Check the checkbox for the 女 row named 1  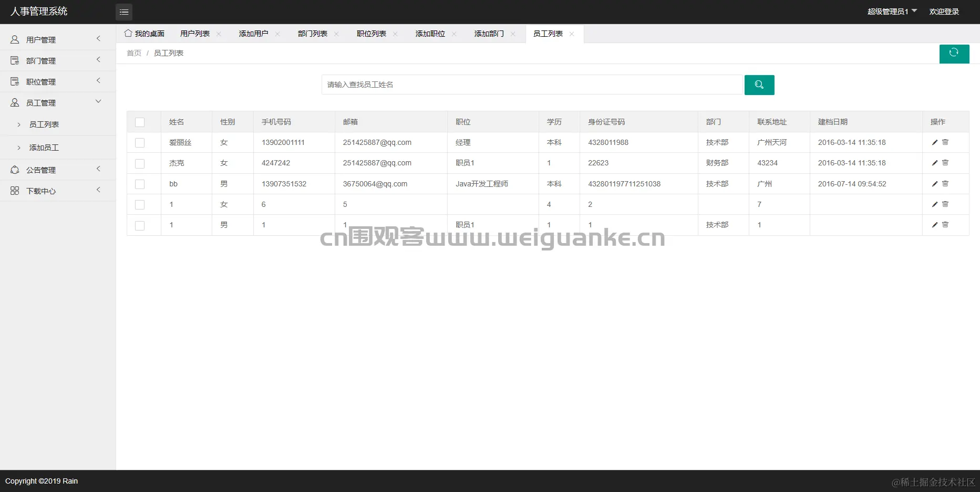click(140, 205)
